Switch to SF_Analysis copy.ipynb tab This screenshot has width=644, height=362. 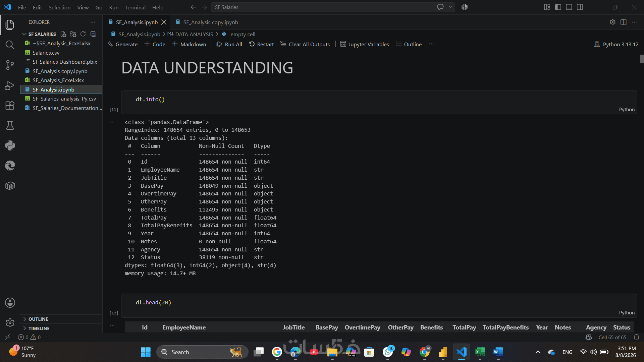[x=210, y=22]
